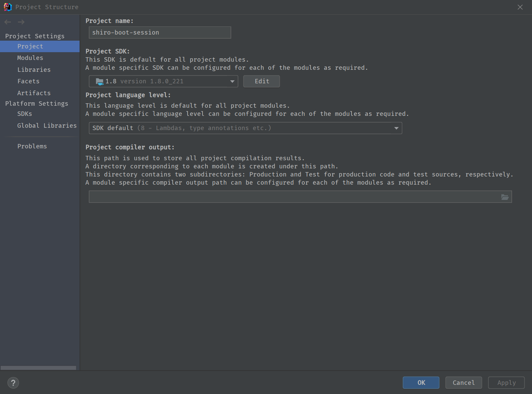The image size is (532, 394).
Task: Click the JDK folder icon in SDK dropdown
Action: coord(100,81)
